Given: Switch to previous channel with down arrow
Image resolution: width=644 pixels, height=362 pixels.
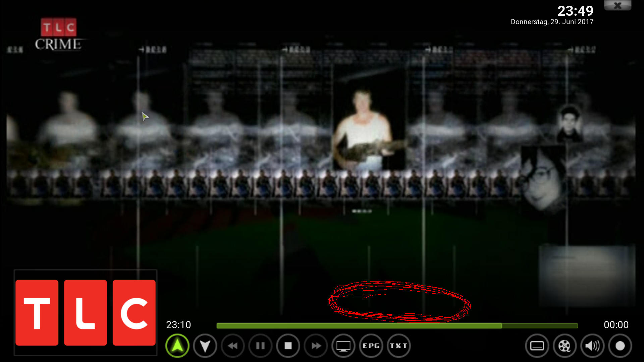Looking at the screenshot, I should pyautogui.click(x=205, y=346).
